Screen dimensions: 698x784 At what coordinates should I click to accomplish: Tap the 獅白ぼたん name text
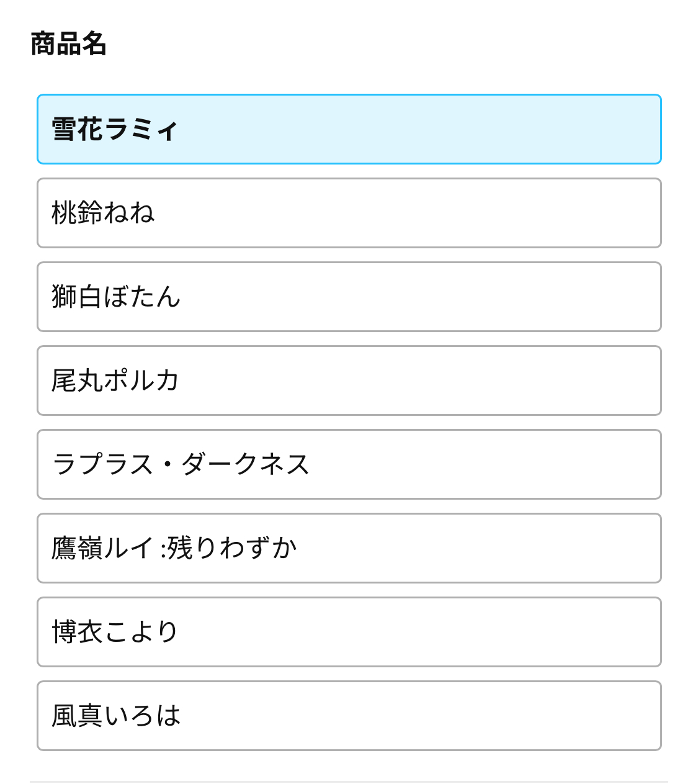(116, 297)
